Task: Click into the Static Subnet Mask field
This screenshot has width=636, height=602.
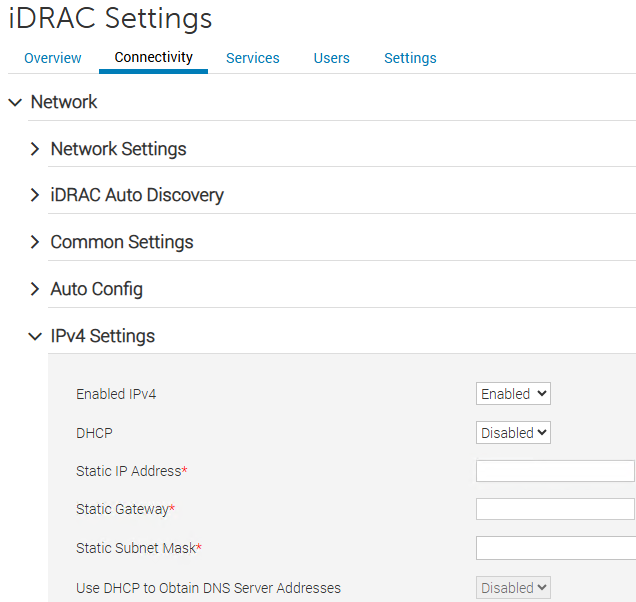Action: [x=555, y=548]
